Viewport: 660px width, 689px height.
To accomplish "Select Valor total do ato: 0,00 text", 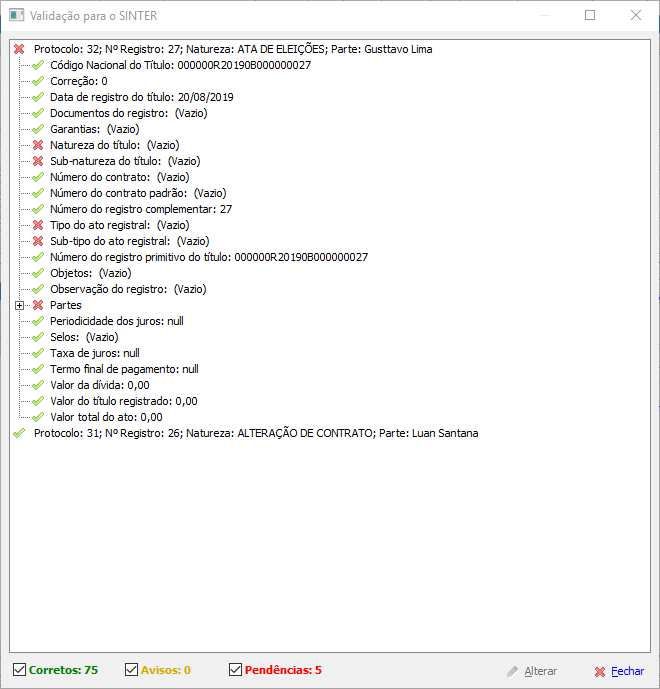I will point(106,417).
